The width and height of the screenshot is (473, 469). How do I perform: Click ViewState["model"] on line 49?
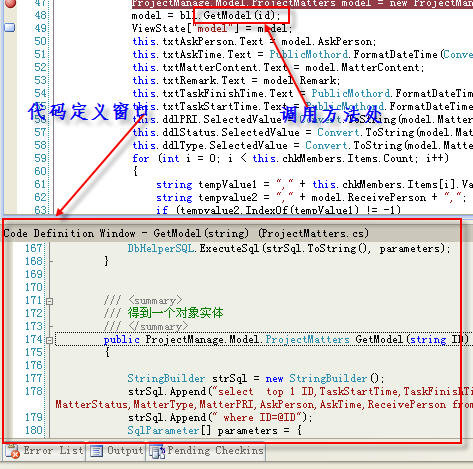185,28
